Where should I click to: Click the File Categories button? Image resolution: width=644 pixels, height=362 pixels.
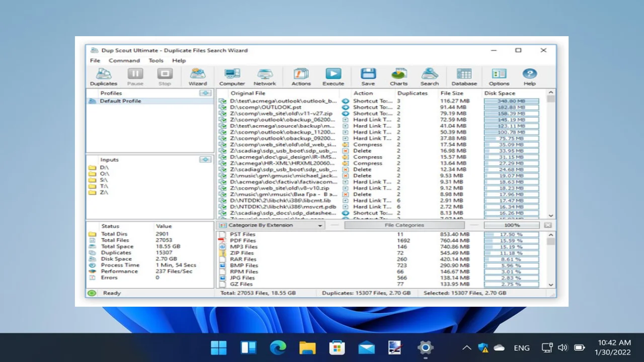pos(405,225)
